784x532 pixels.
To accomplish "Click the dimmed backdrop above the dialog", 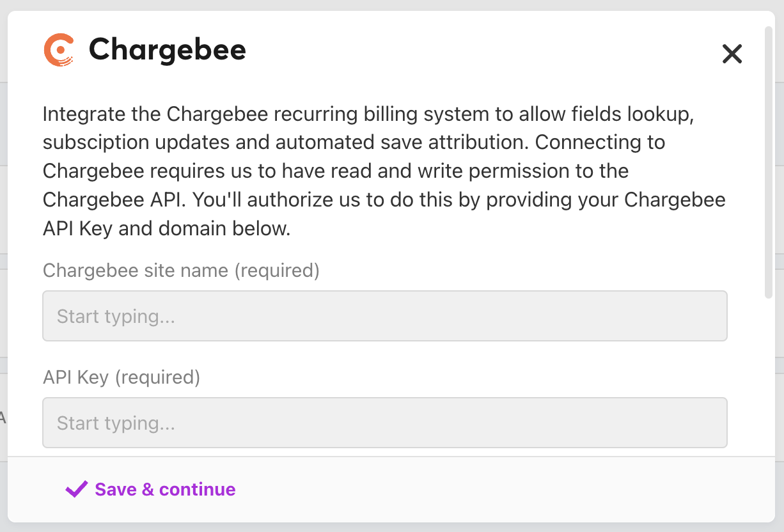I will coord(384,4).
